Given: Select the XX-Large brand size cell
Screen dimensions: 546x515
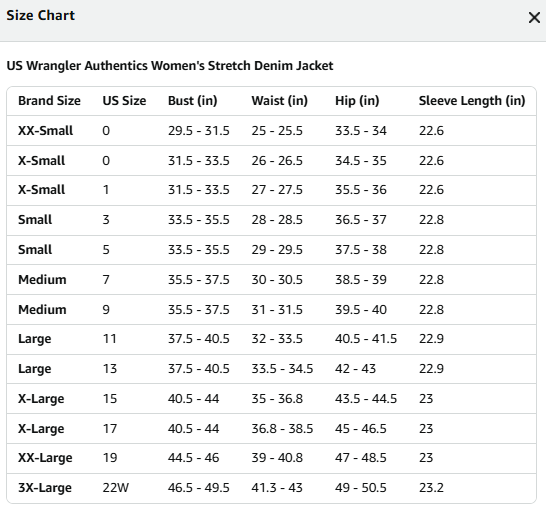Looking at the screenshot, I should click(x=45, y=458).
